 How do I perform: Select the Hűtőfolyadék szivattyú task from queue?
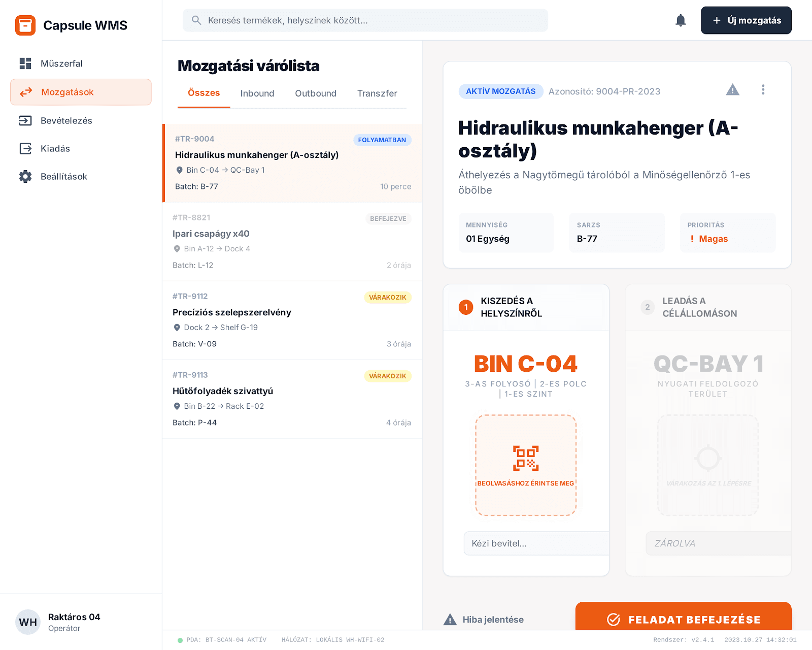coord(292,399)
